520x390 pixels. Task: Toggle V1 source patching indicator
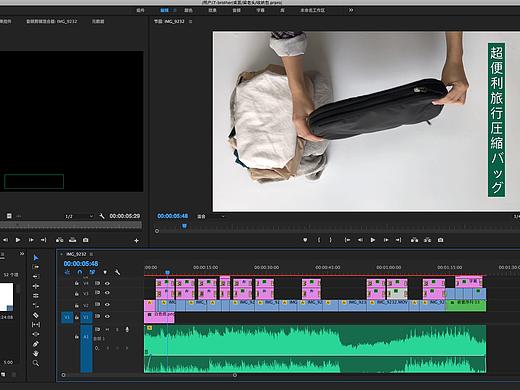point(67,317)
